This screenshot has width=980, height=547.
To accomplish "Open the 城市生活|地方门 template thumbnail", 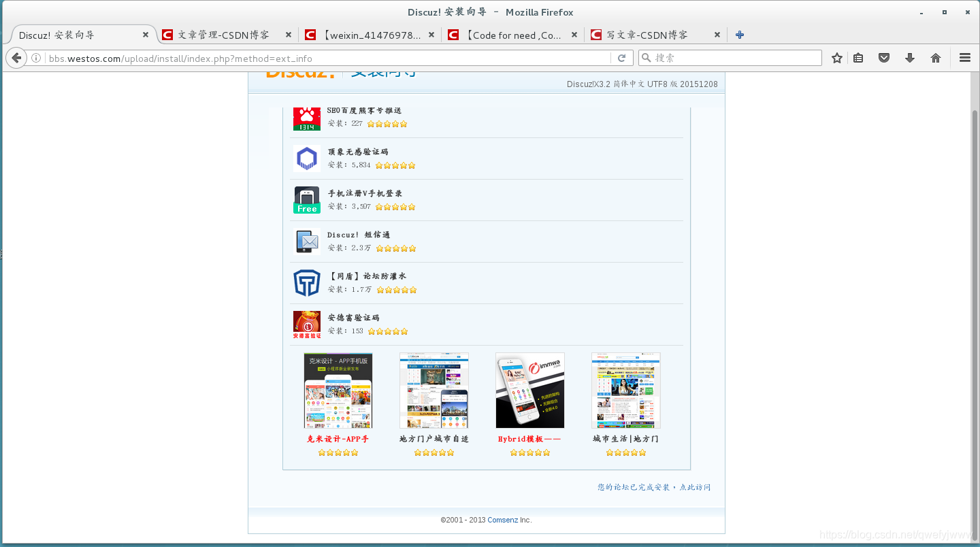I will (x=626, y=391).
